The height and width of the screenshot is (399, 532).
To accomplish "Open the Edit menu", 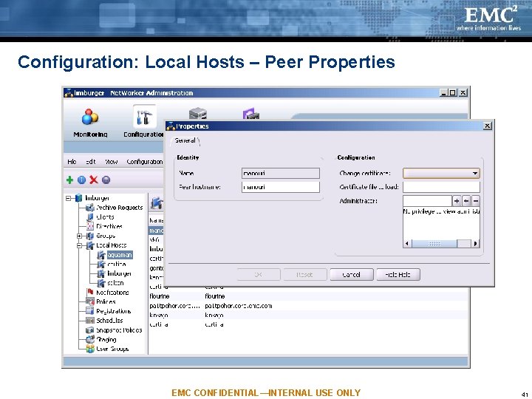I will pyautogui.click(x=90, y=162).
